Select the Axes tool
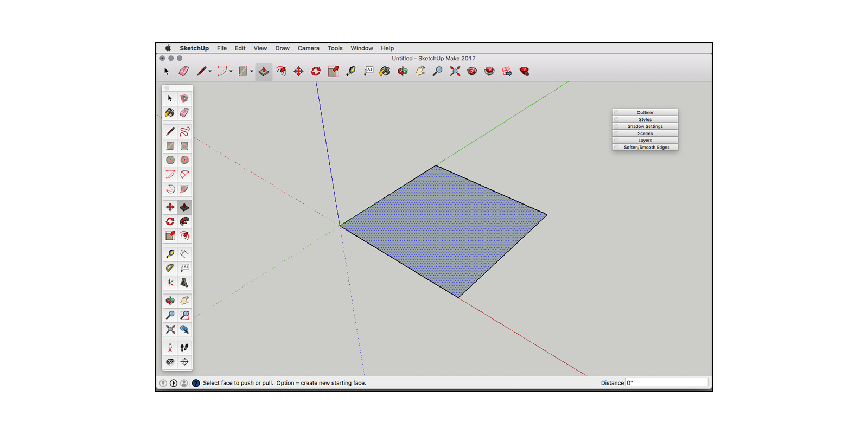The height and width of the screenshot is (434, 868). 170,283
